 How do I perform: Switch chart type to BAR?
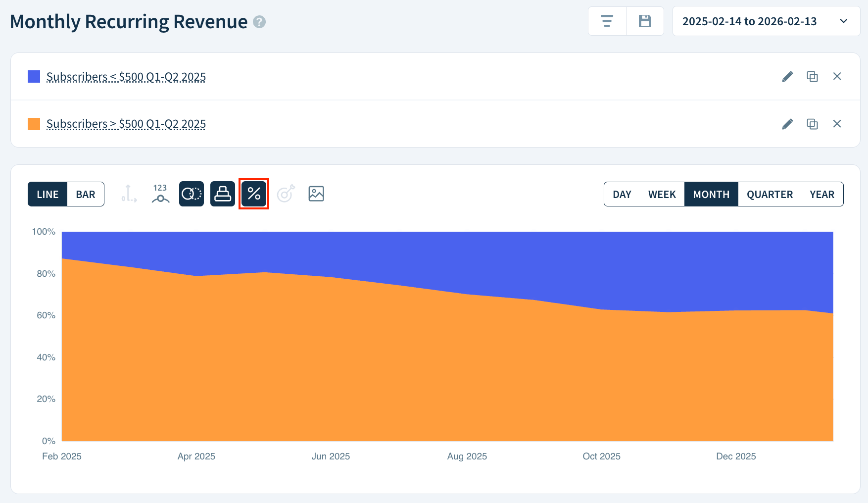pyautogui.click(x=85, y=194)
